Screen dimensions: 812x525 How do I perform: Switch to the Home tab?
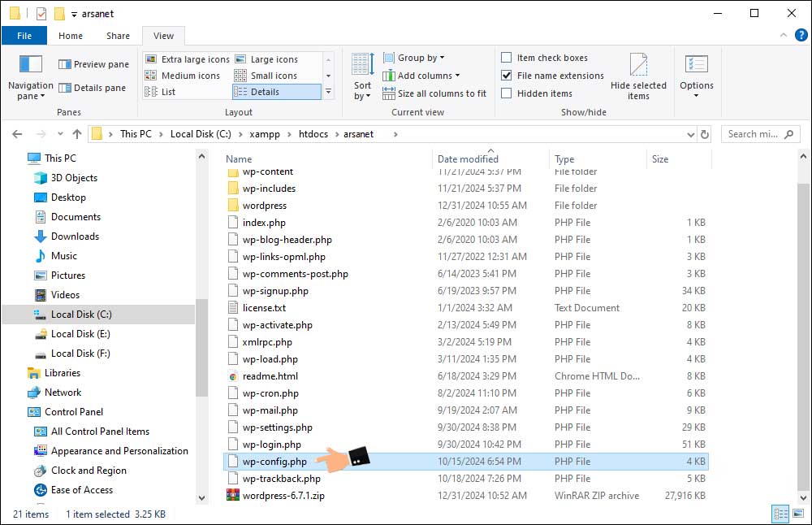[71, 36]
